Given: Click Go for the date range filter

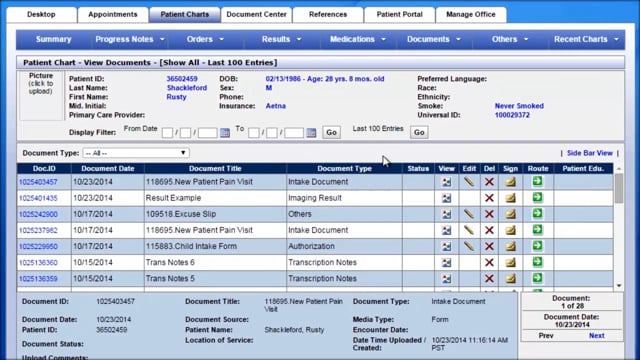Looking at the screenshot, I should [x=331, y=132].
